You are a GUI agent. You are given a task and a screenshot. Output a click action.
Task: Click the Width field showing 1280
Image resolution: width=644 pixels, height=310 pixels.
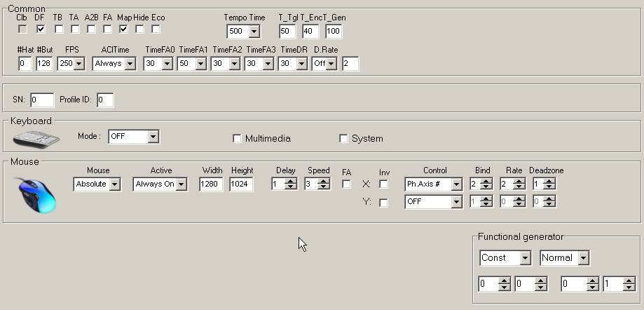pyautogui.click(x=211, y=184)
